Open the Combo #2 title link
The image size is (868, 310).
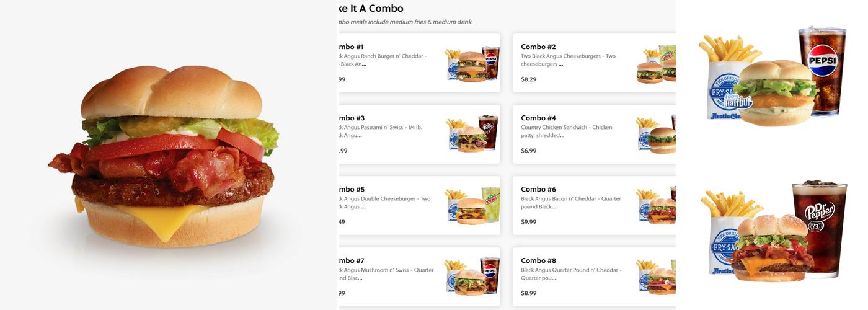(538, 46)
